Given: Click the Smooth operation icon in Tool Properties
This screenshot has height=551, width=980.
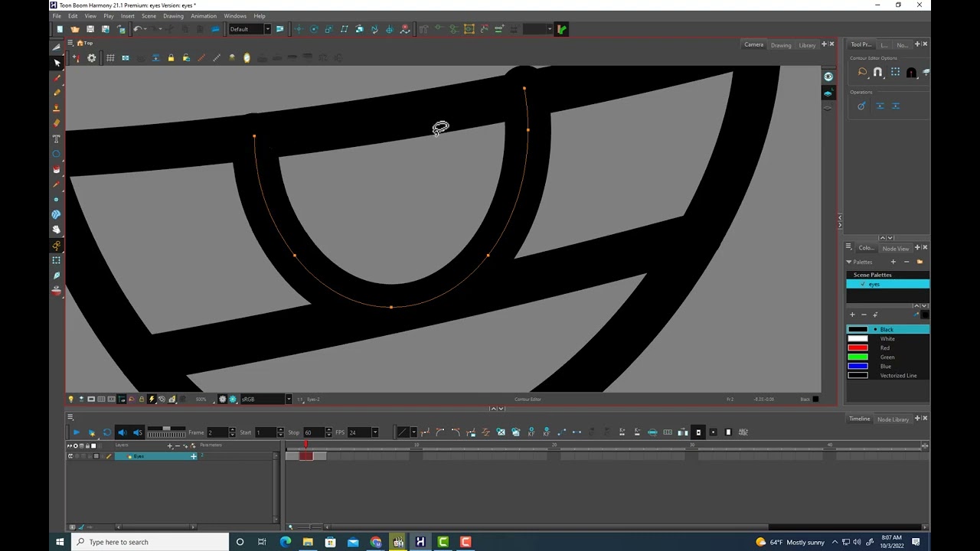Looking at the screenshot, I should click(861, 106).
